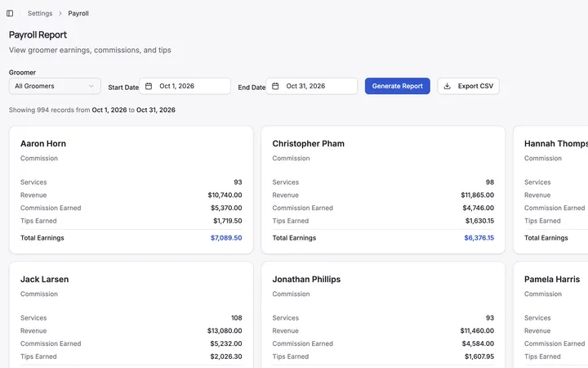
Task: Click the download icon in Export CSV
Action: (x=447, y=86)
